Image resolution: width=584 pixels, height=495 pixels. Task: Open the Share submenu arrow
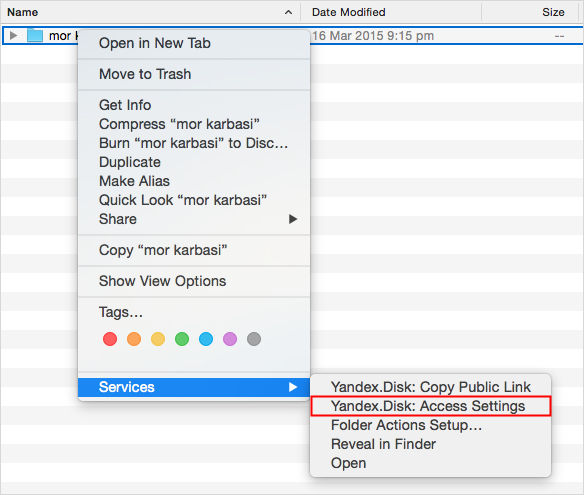293,219
